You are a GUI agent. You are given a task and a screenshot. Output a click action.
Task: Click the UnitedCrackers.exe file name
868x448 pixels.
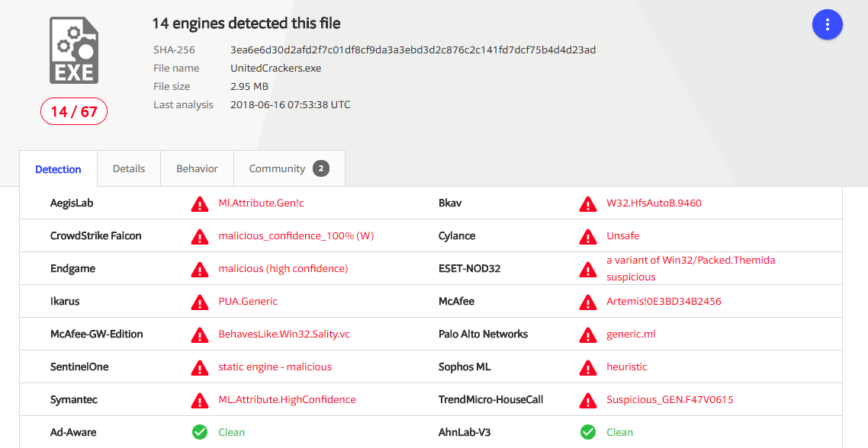pyautogui.click(x=275, y=68)
